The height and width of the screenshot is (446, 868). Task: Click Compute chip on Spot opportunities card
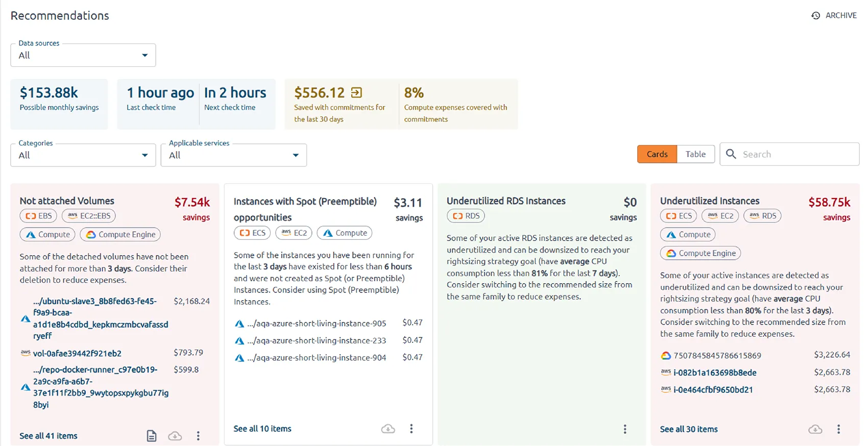[x=345, y=233]
